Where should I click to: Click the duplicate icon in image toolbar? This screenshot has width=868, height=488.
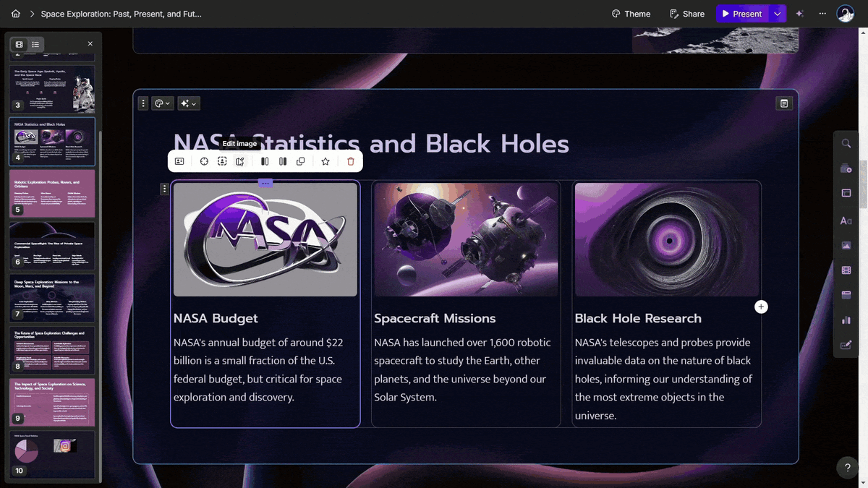[301, 161]
